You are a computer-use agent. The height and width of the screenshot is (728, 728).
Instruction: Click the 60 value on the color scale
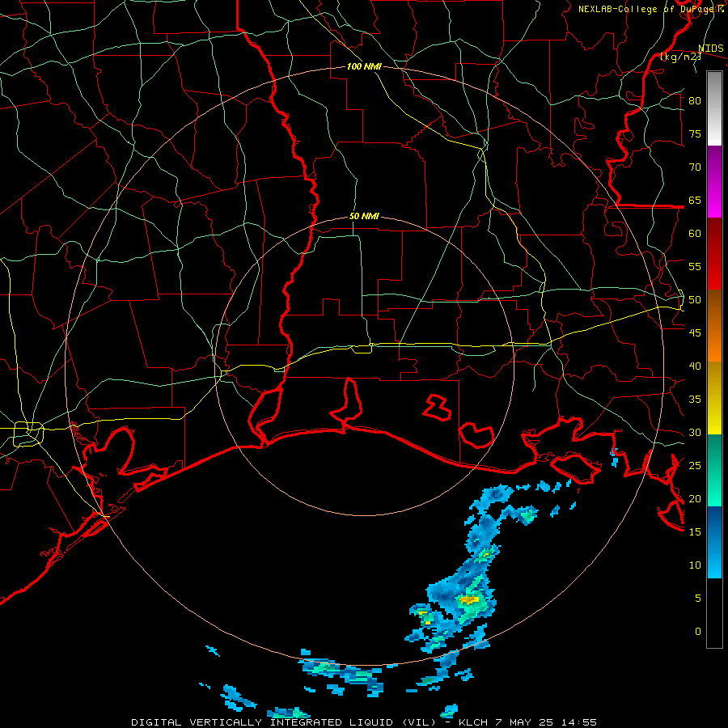[x=695, y=234]
